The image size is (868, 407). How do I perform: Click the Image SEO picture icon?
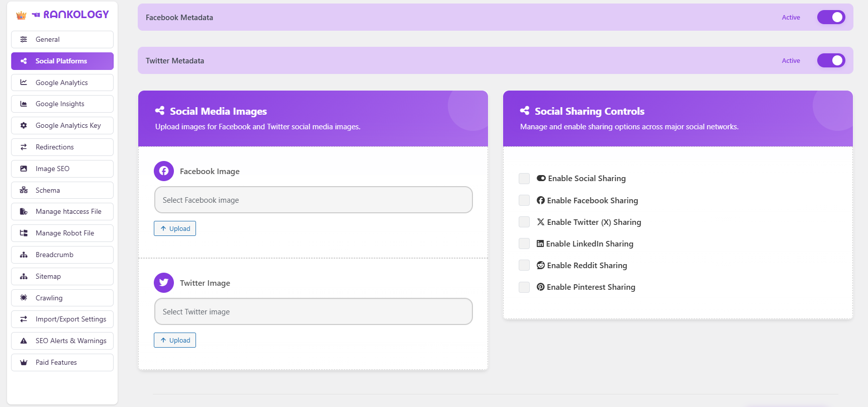pos(24,169)
